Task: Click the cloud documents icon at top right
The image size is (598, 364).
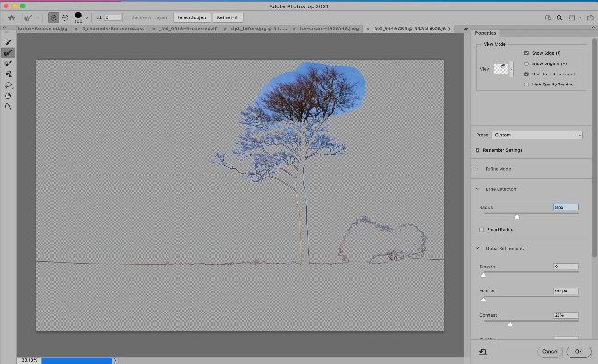Action: pyautogui.click(x=547, y=17)
